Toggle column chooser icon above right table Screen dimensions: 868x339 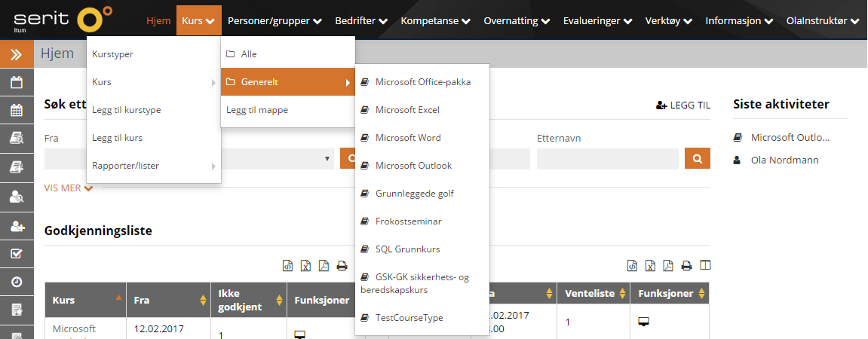point(705,265)
